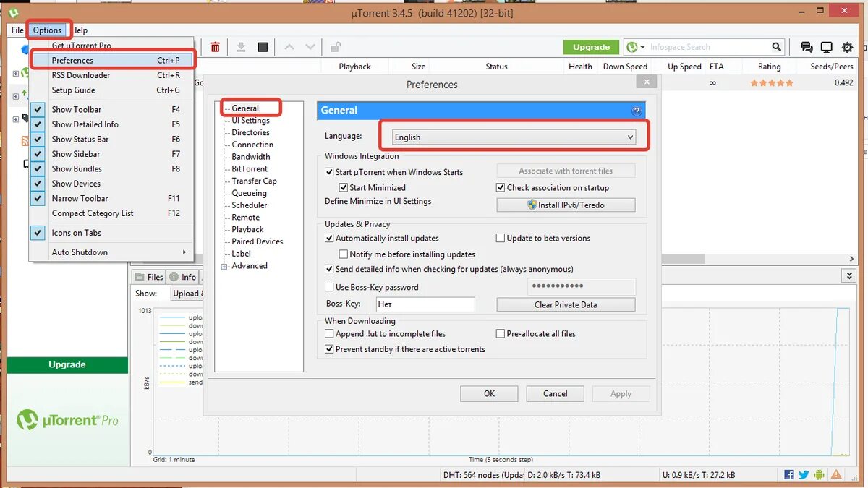Click the red trash Remove Torrent icon
This screenshot has width=868, height=488.
click(x=215, y=47)
